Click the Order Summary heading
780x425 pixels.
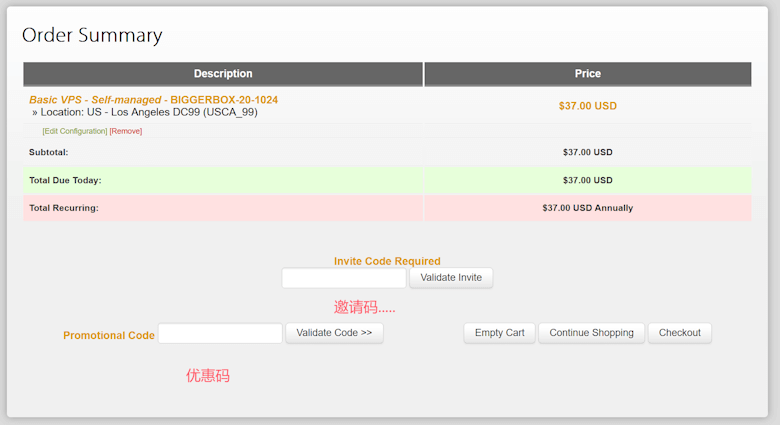pyautogui.click(x=92, y=35)
